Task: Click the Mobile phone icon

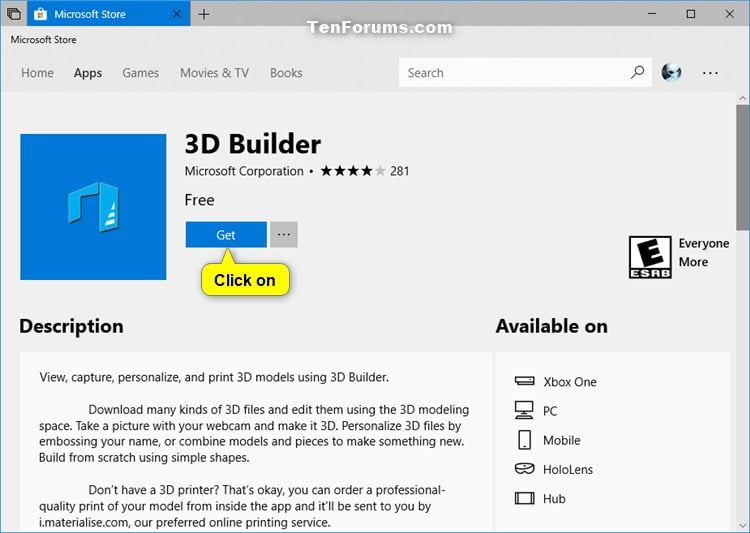Action: tap(524, 439)
